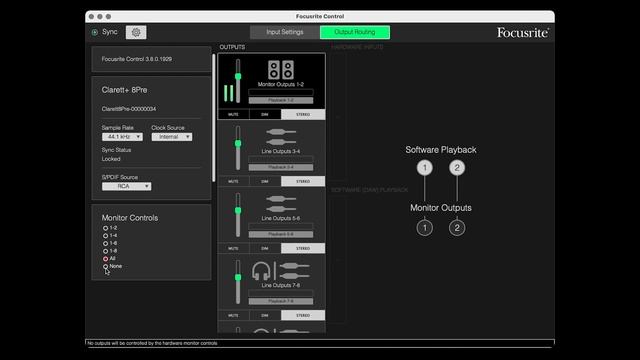Toggle DIM on Monitor Outputs 1-2
Image resolution: width=640 pixels, height=360 pixels.
click(265, 115)
